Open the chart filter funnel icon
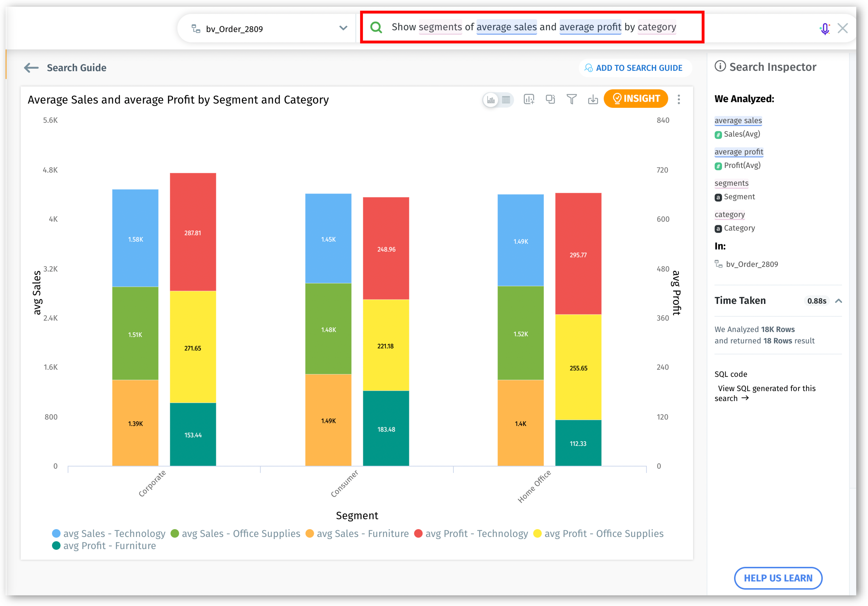Viewport: 868px width, 606px height. point(572,99)
